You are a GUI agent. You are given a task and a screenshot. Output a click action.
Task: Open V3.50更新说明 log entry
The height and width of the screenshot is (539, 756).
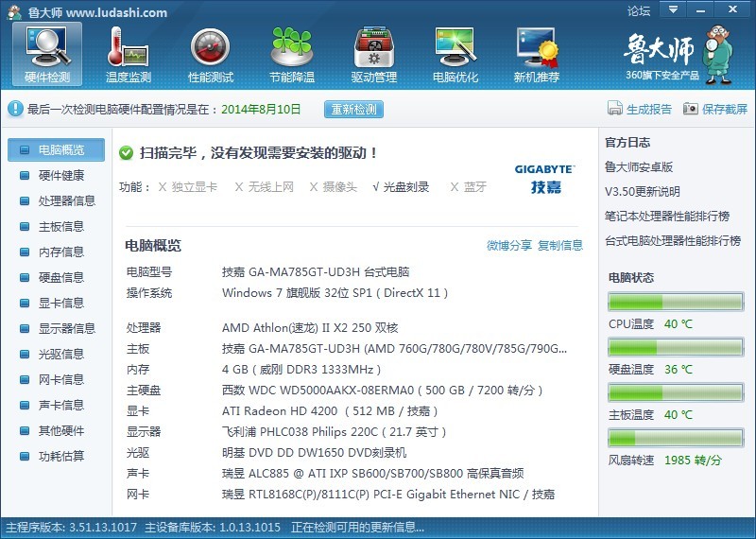643,192
